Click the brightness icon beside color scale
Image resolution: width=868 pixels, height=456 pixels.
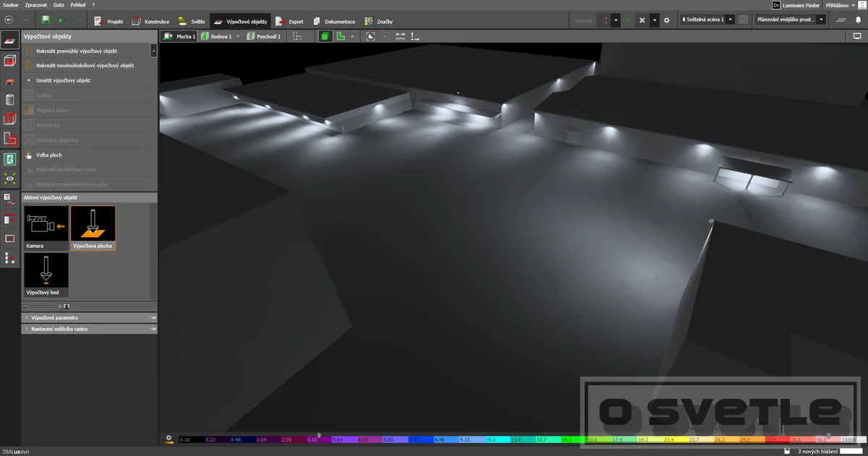click(169, 438)
